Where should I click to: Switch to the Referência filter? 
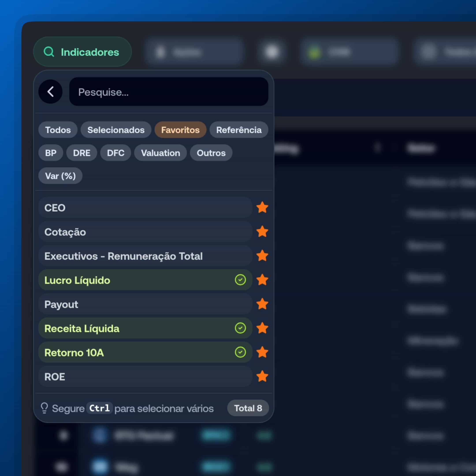point(239,130)
